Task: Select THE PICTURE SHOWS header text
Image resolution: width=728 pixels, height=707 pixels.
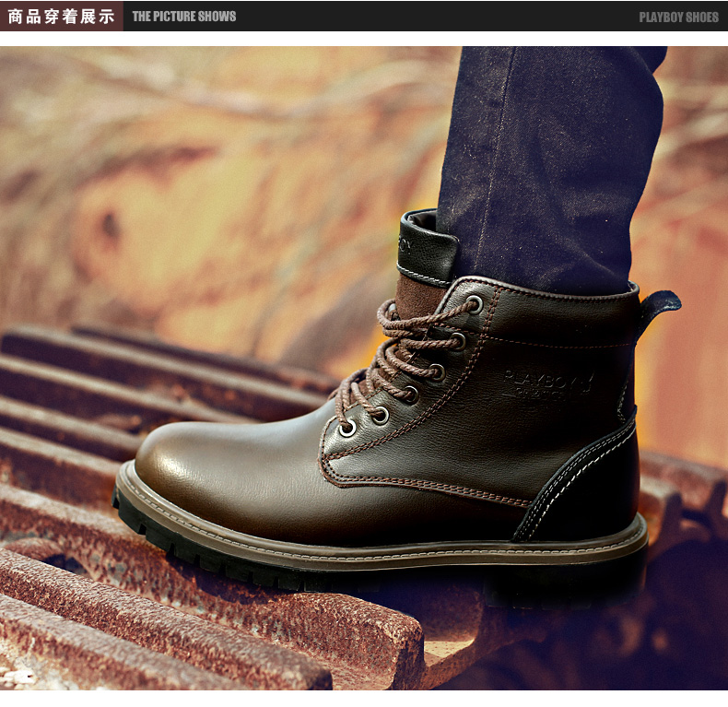Action: [x=184, y=16]
